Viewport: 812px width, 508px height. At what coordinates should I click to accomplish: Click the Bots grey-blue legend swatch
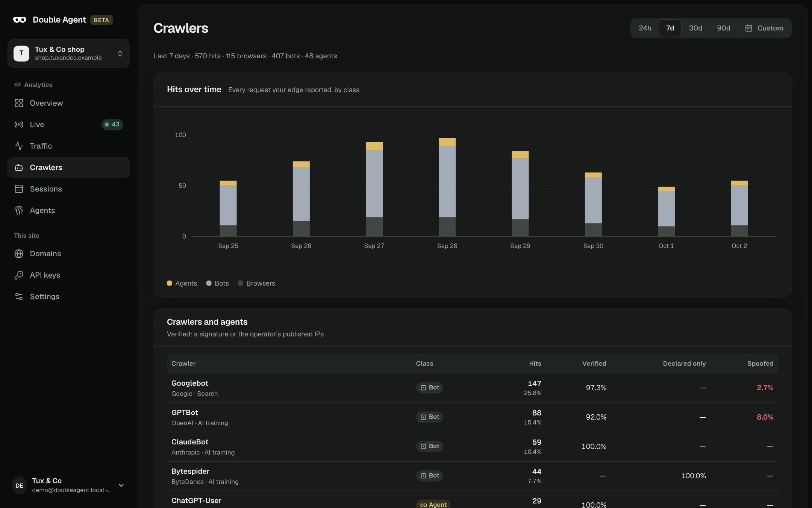[209, 283]
